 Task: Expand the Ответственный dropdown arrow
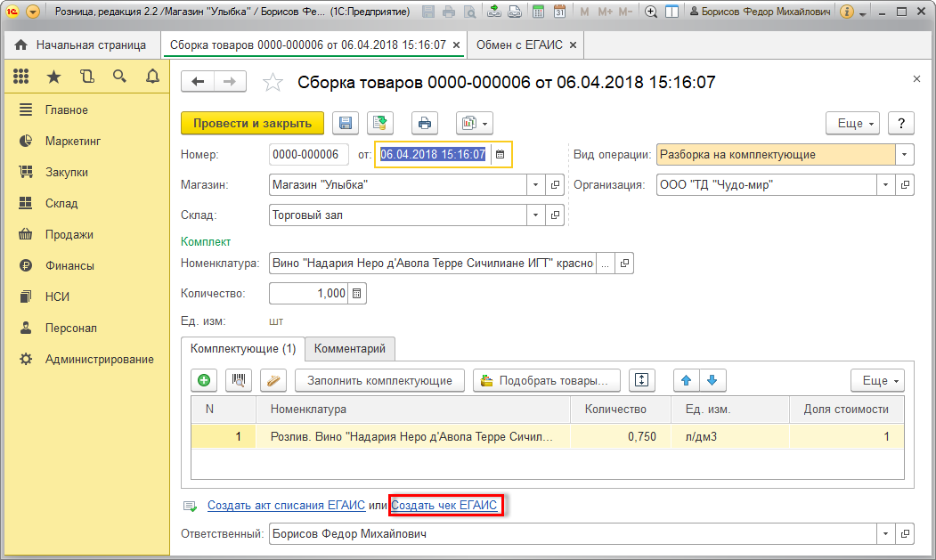click(886, 533)
